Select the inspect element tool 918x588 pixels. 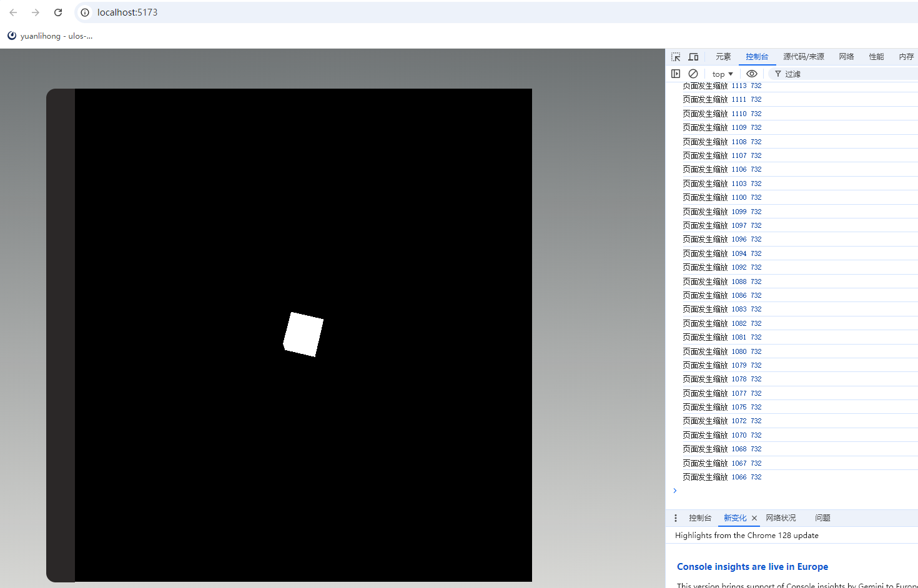(x=676, y=56)
